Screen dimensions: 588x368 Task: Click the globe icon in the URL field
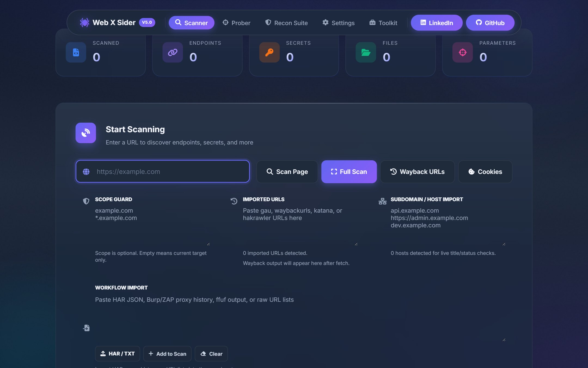[86, 172]
